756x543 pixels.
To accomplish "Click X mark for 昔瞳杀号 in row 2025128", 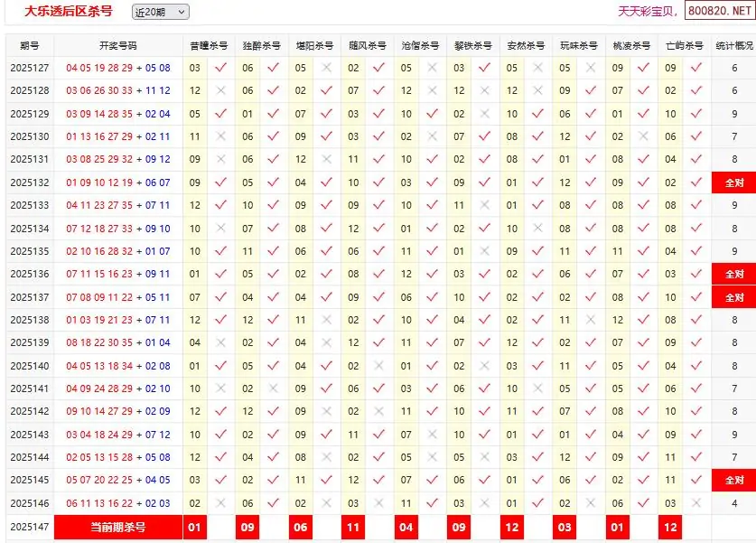I will [x=220, y=90].
